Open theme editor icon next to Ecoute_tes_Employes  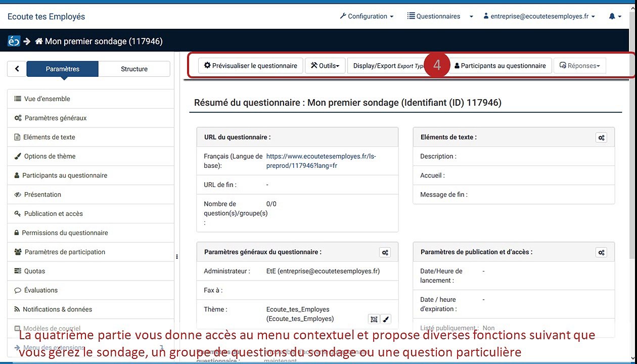[x=374, y=319]
